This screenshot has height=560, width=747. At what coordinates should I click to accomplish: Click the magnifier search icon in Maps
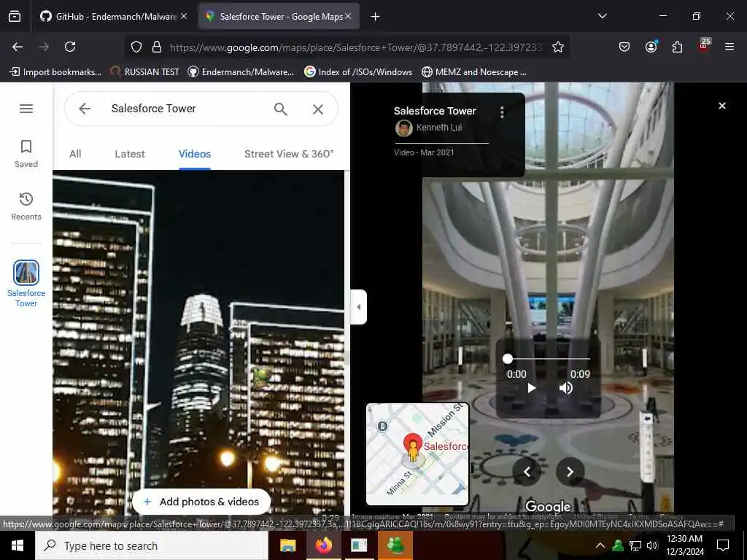[281, 109]
